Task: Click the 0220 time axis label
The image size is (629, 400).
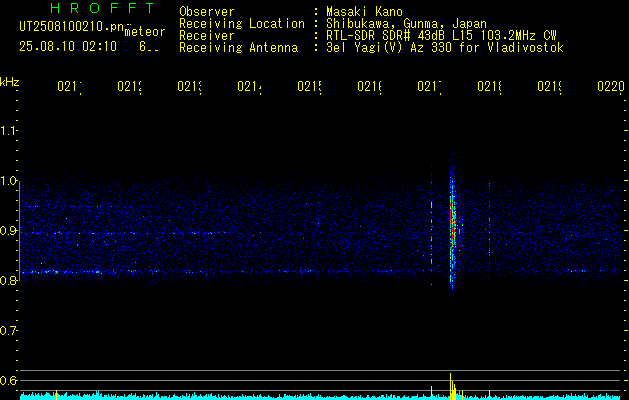Action: (x=611, y=86)
